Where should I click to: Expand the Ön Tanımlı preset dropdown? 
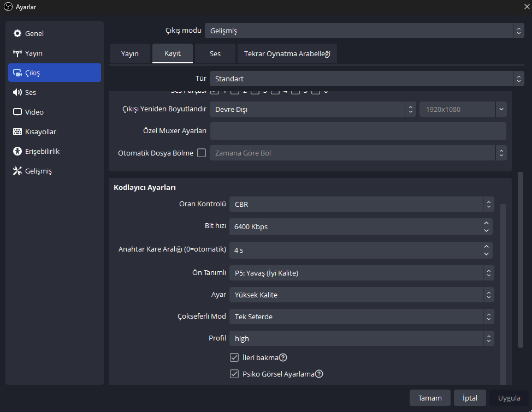362,273
